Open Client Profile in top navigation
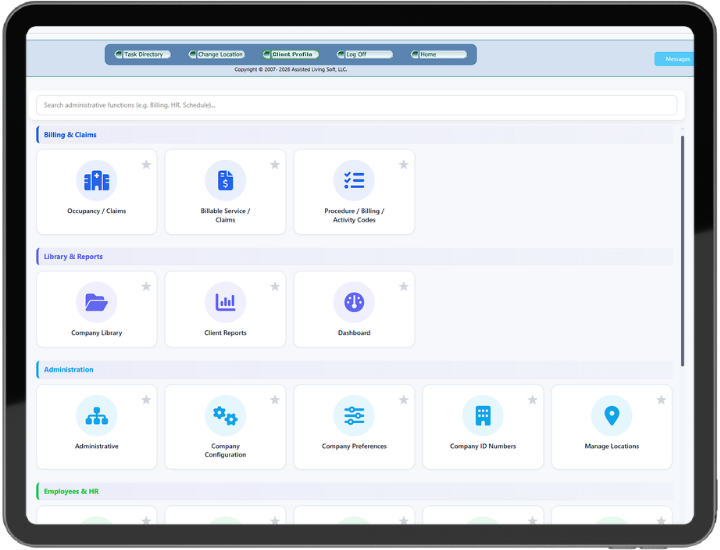This screenshot has width=720, height=550. (x=291, y=54)
